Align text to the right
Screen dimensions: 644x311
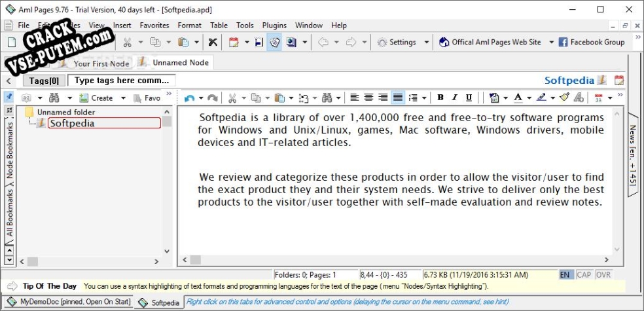pos(384,98)
